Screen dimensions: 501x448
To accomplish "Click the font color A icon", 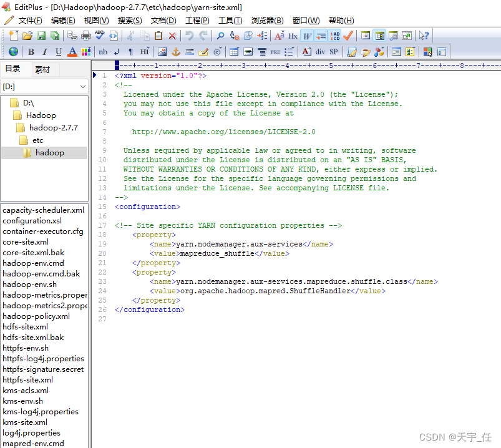I will click(x=72, y=52).
